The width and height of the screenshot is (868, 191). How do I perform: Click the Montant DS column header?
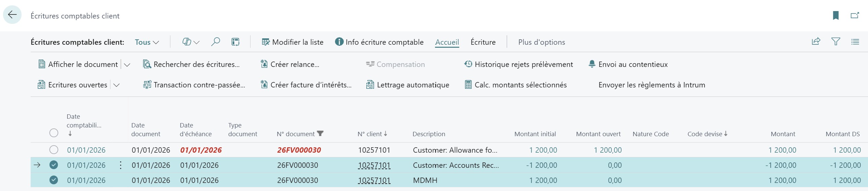pyautogui.click(x=842, y=134)
